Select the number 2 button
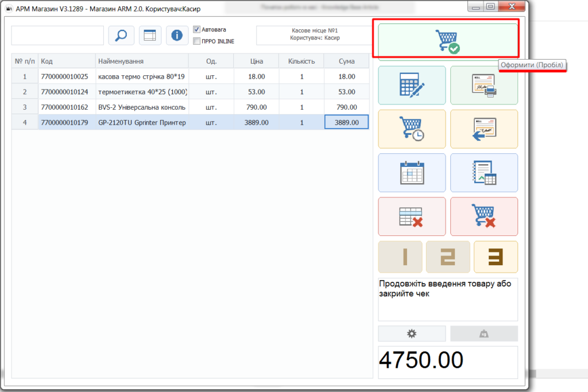This screenshot has width=588, height=392. 448,257
